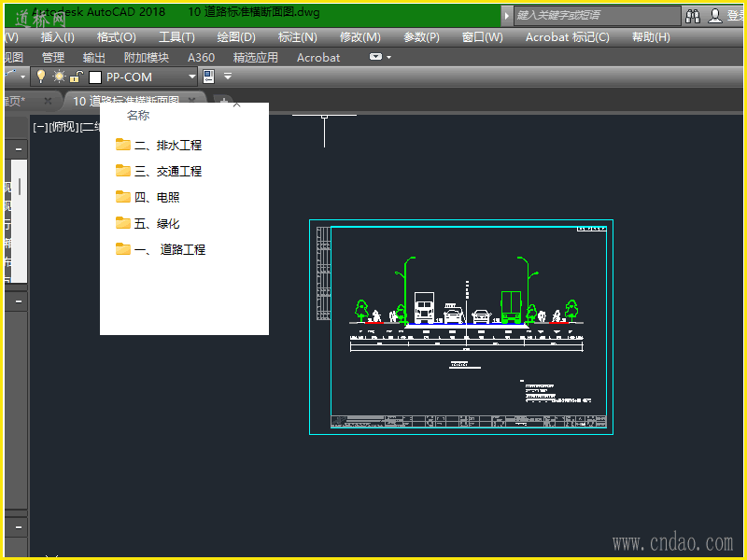Click the layer properties icon beside PP-COM

point(208,77)
